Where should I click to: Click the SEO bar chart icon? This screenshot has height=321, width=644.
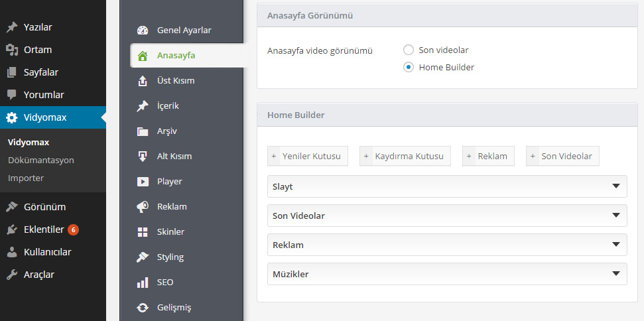143,283
